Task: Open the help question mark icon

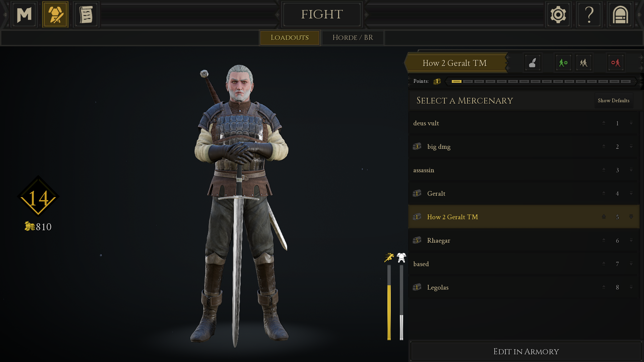Action: click(x=589, y=15)
